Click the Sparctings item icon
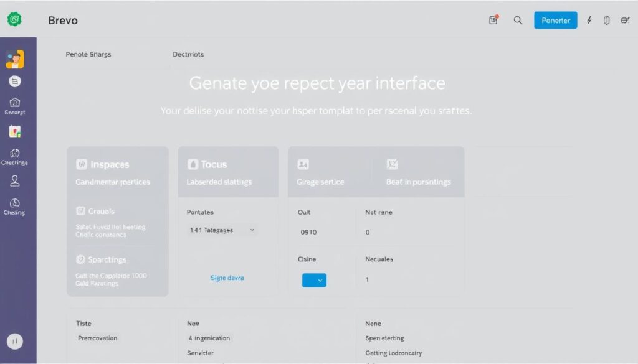 click(x=80, y=259)
